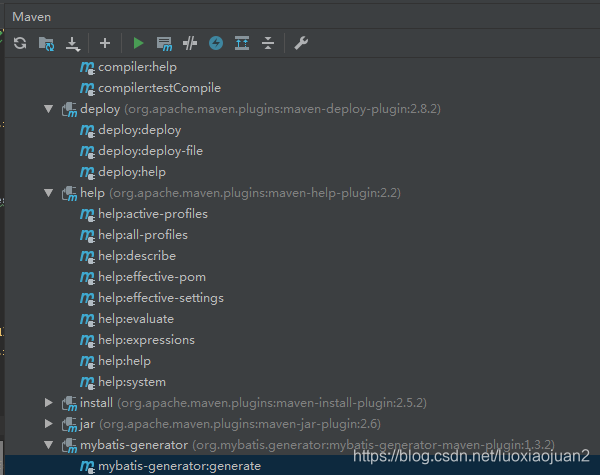Click the goal icon beside mybatis-generator:generate
The width and height of the screenshot is (600, 475).
[87, 466]
